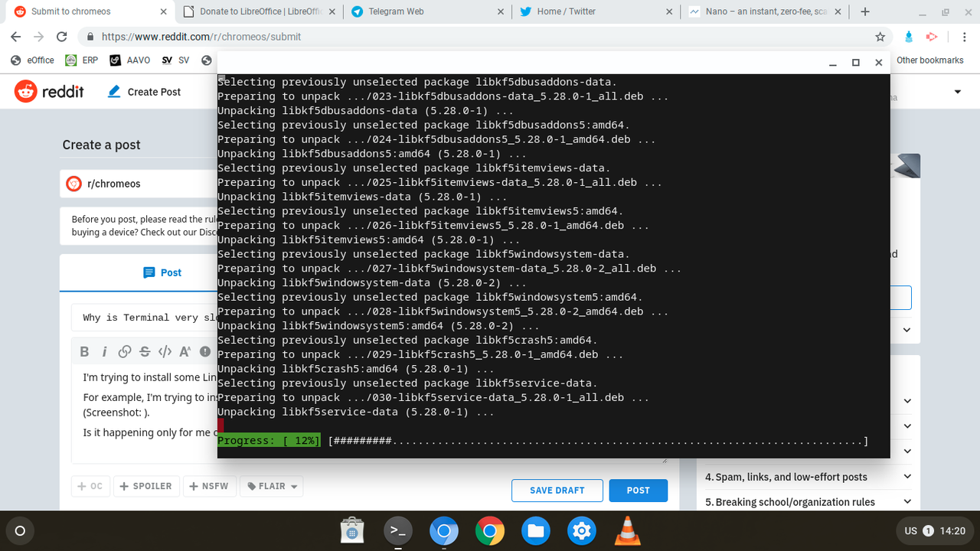Insert a hyperlink using the link icon
The width and height of the screenshot is (980, 551).
click(124, 351)
